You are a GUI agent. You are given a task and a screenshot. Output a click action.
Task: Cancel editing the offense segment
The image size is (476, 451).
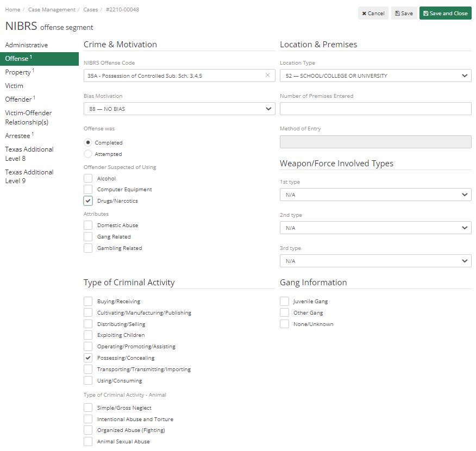[373, 13]
